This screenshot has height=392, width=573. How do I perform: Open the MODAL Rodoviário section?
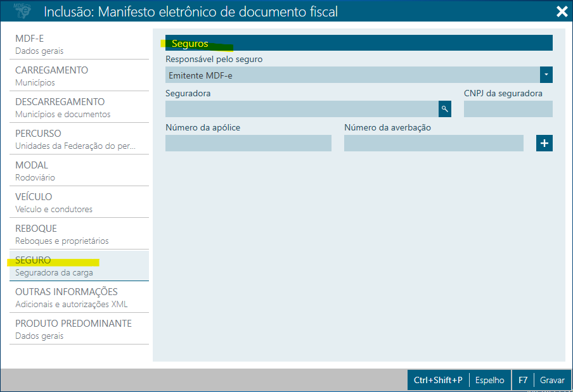tap(79, 171)
